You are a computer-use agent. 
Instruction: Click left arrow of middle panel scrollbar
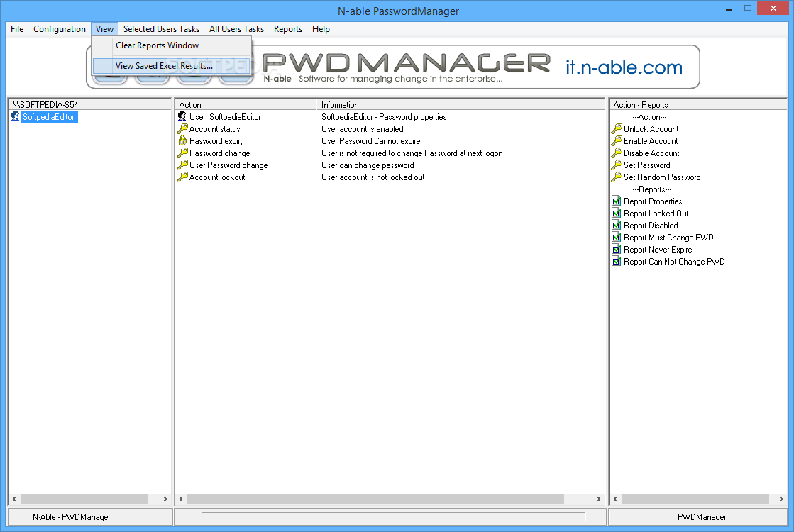click(x=181, y=499)
